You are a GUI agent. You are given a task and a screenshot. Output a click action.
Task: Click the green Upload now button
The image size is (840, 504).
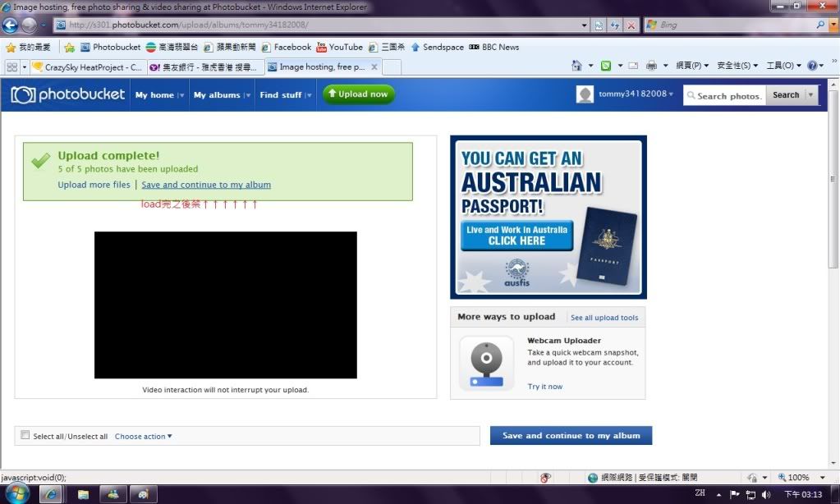(358, 94)
